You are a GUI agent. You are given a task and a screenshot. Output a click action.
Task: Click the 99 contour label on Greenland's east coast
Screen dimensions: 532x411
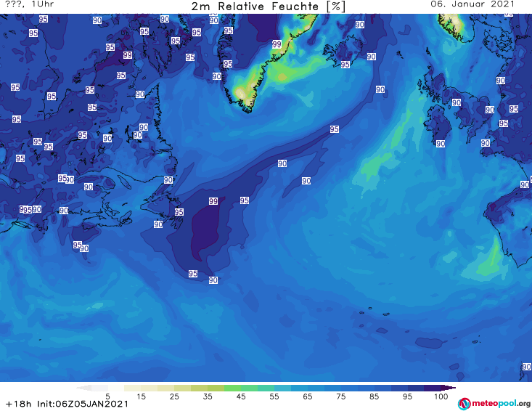point(277,44)
